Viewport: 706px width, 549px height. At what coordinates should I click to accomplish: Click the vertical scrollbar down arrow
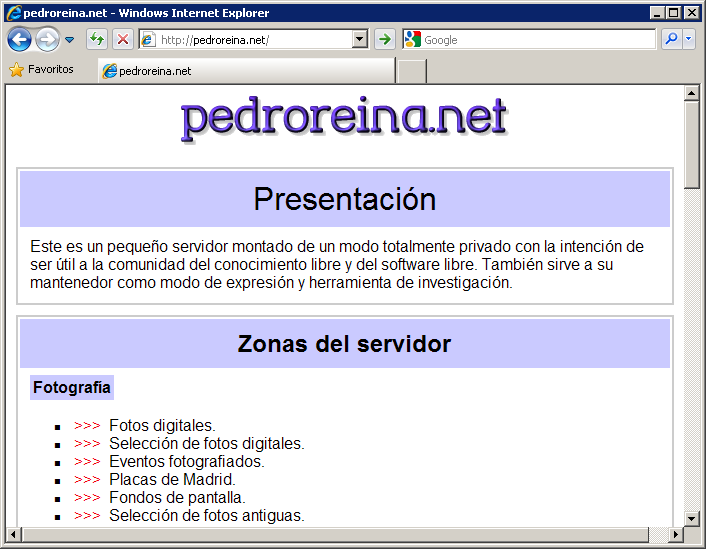click(x=691, y=518)
